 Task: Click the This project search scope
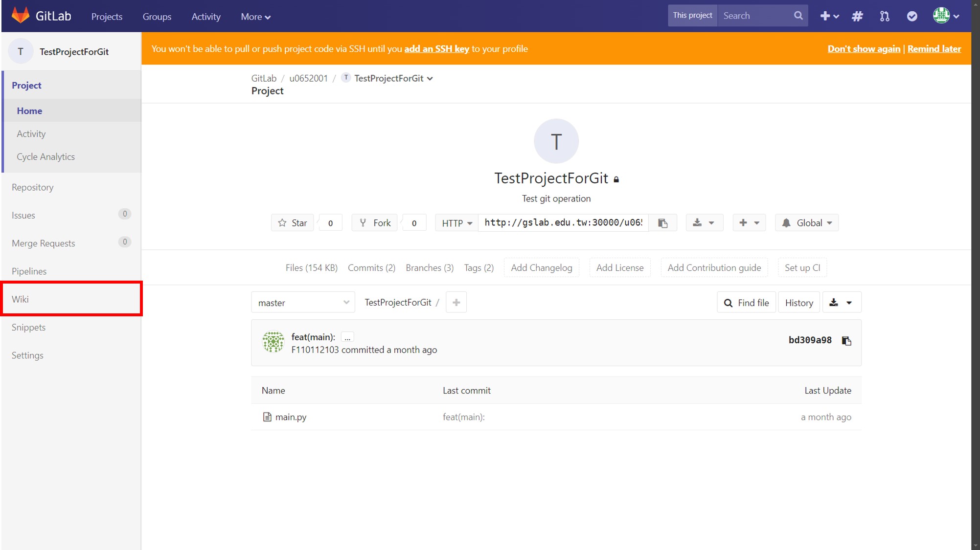[692, 15]
